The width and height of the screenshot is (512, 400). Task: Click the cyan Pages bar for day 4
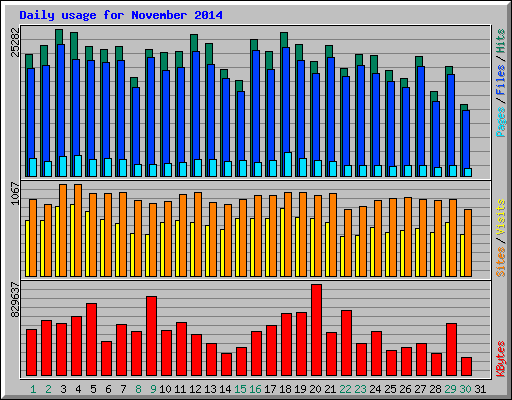click(x=78, y=166)
